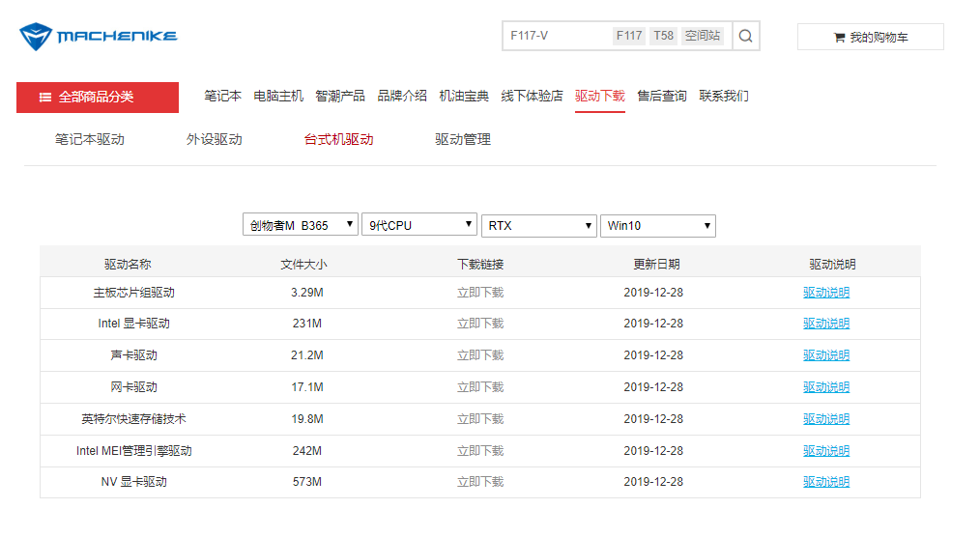Switch to the 台式机驱动 tab

pyautogui.click(x=338, y=139)
